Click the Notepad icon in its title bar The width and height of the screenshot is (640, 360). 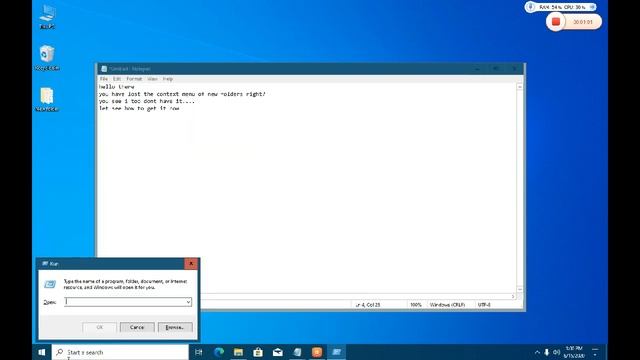(104, 69)
